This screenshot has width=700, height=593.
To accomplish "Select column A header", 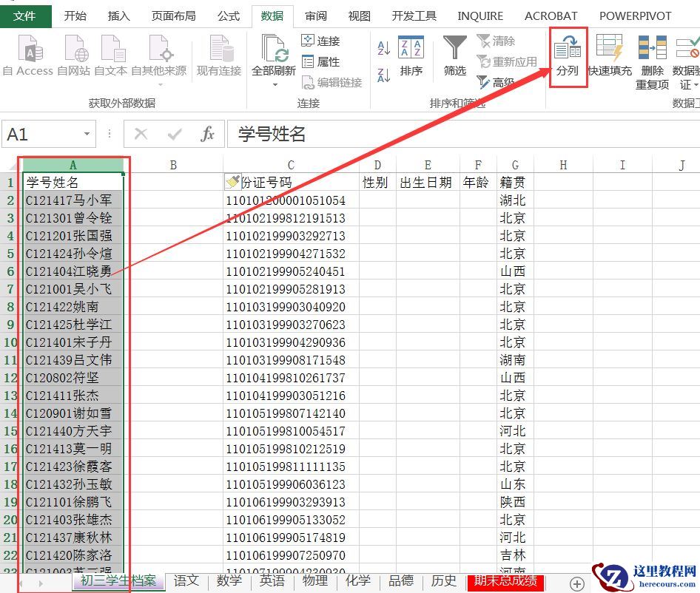I will point(73,165).
